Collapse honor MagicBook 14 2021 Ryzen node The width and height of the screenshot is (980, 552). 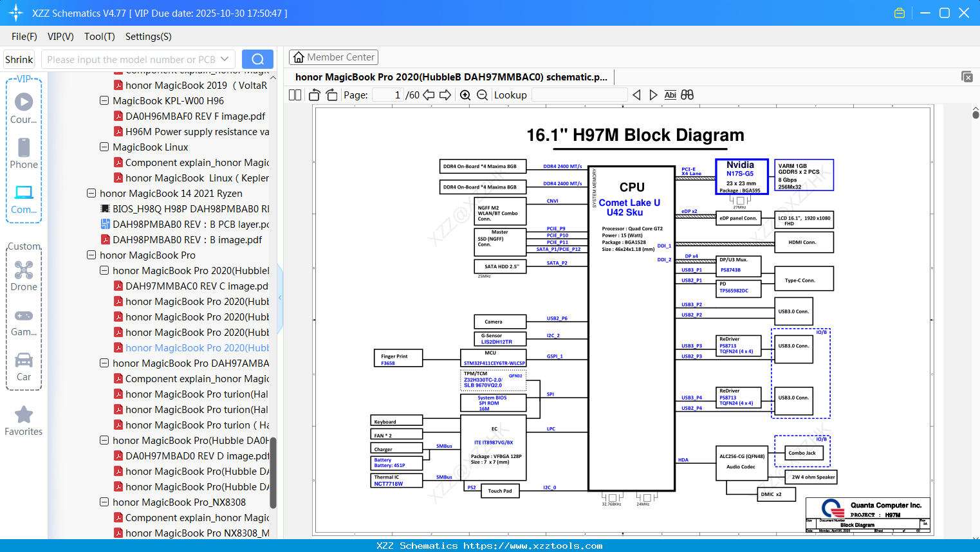pyautogui.click(x=91, y=193)
